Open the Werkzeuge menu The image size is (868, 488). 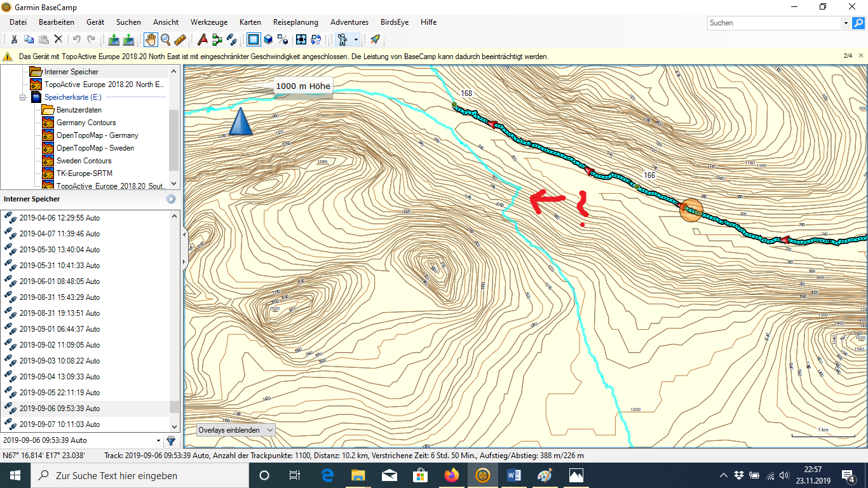209,22
